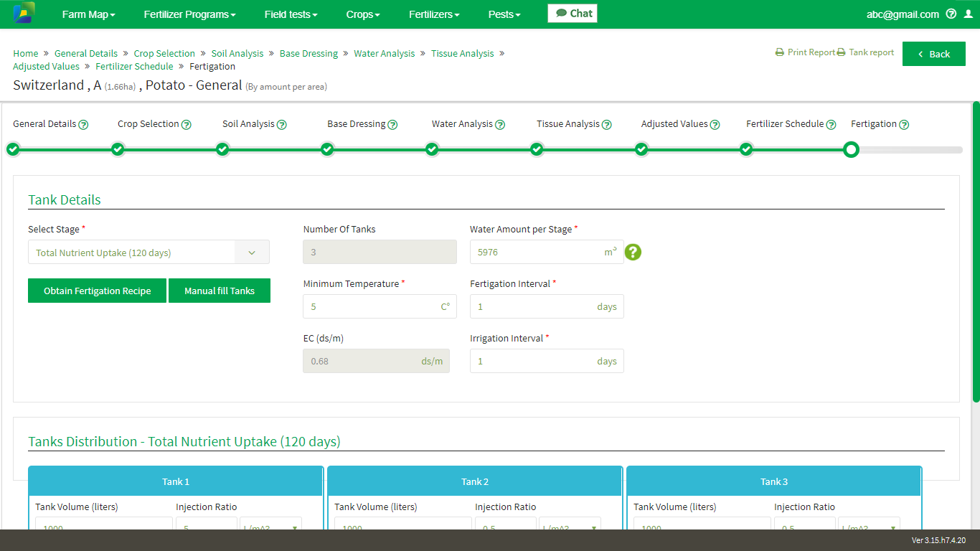Click help icon next to Crop Selection step
This screenshot has height=551, width=980.
(187, 124)
